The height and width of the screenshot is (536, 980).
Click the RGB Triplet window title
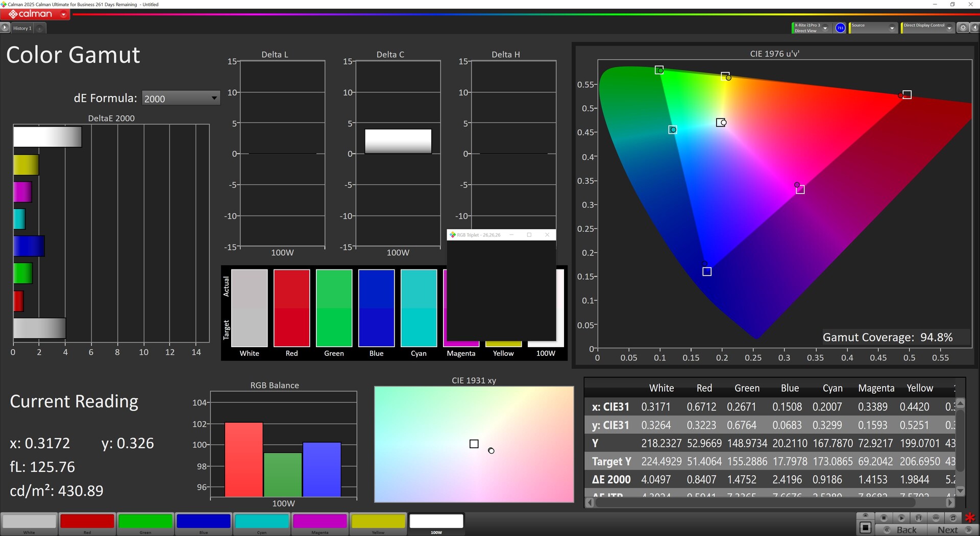(x=478, y=235)
